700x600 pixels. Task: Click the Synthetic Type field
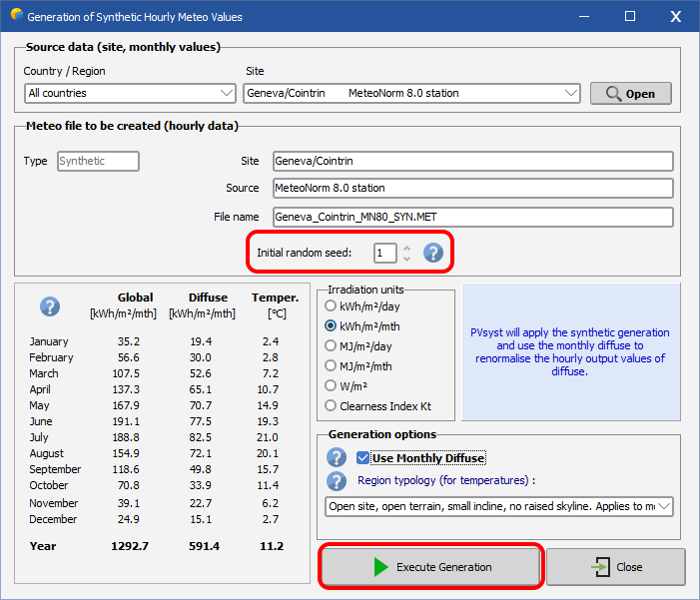pos(98,161)
